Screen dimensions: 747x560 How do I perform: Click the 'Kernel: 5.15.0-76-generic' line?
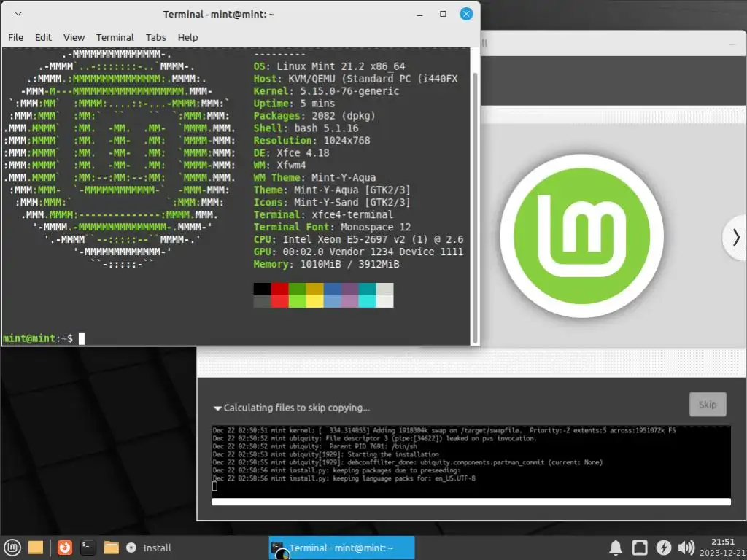[x=326, y=91]
